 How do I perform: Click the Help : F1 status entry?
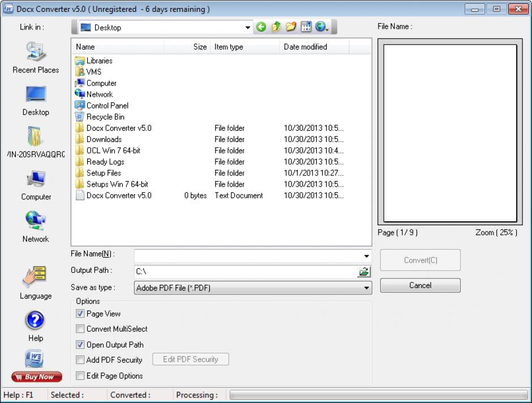click(x=18, y=395)
